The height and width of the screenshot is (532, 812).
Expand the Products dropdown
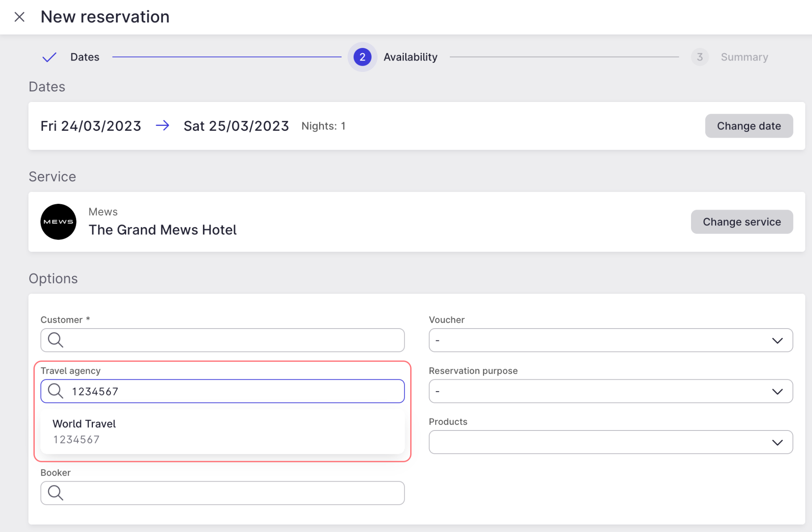tap(611, 442)
